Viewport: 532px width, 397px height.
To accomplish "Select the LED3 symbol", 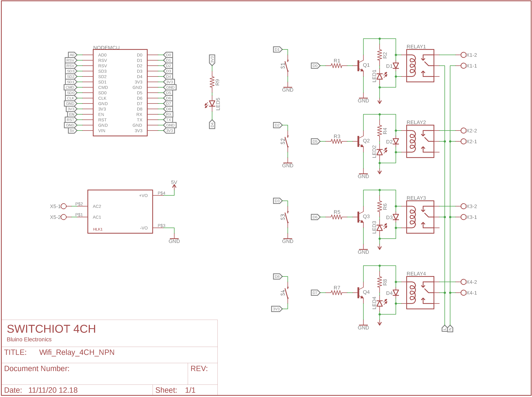I will point(379,228).
